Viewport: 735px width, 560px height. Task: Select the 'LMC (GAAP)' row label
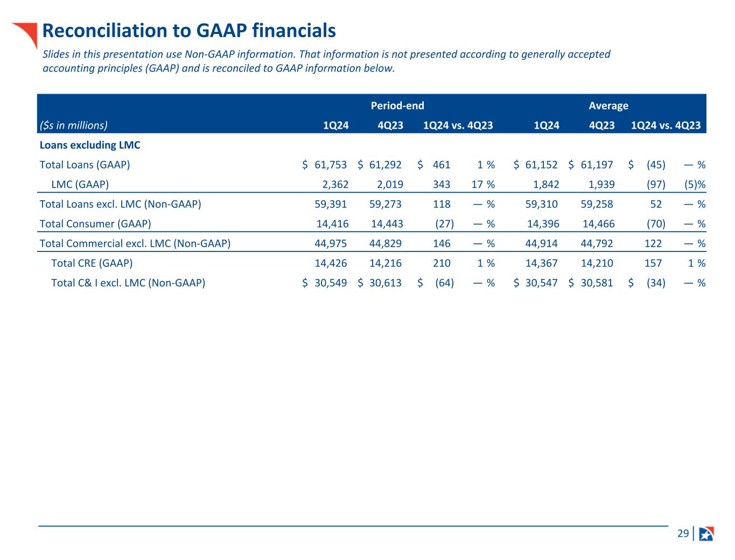pos(80,184)
